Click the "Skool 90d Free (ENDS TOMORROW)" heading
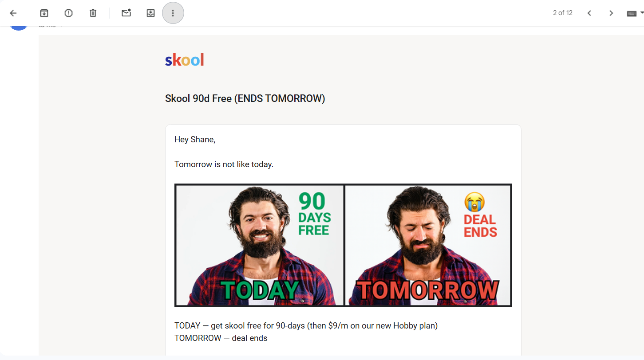Screen dimensions: 644x360 [245, 98]
